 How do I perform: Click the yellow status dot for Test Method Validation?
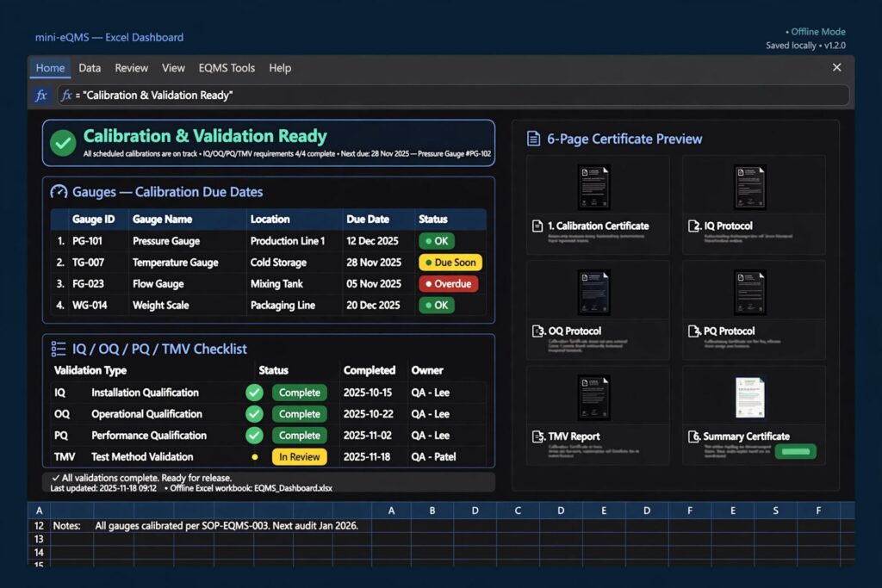point(255,457)
